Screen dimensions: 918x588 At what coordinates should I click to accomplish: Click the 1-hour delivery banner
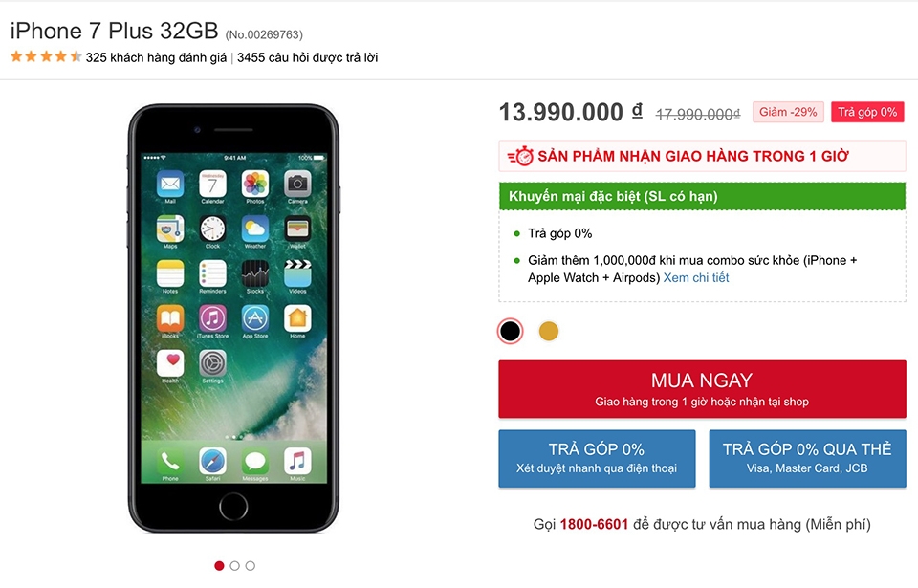[702, 157]
